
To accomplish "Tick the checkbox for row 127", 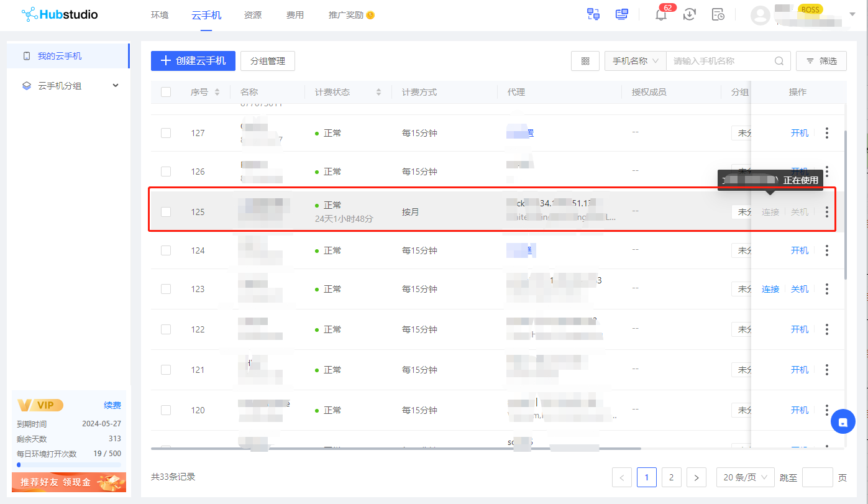I will tap(166, 133).
